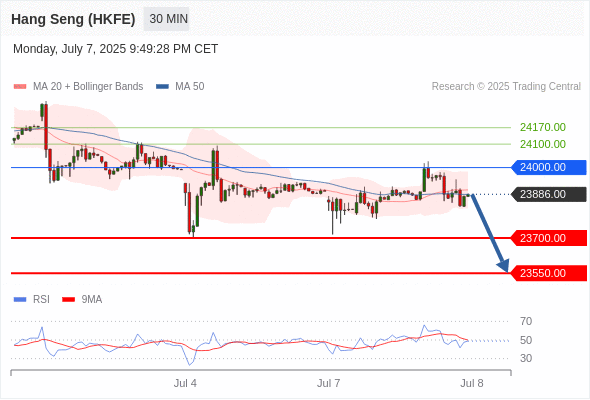This screenshot has height=400, width=590.
Task: Click the Jul 8 date axis label
Action: [x=472, y=383]
